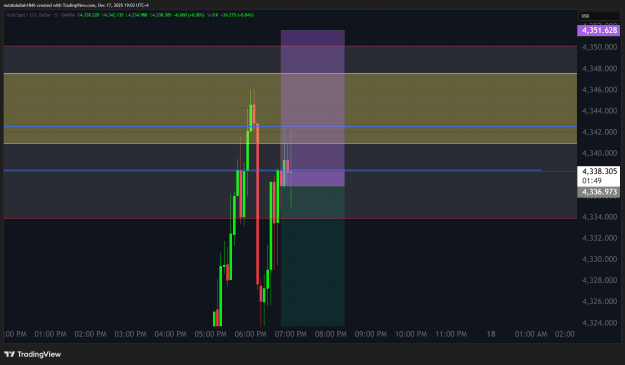Image resolution: width=625 pixels, height=365 pixels.
Task: Click the 11:00 PM time axis label
Action: (451, 334)
